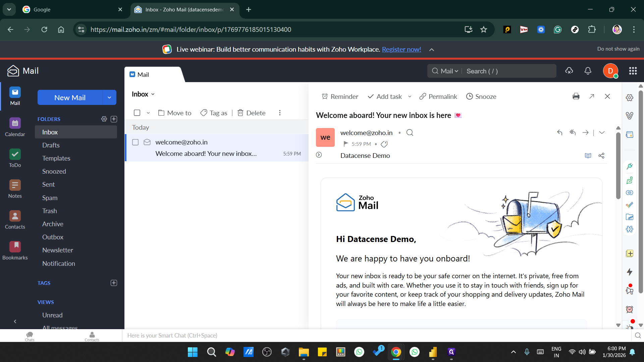Flag the welcome email
This screenshot has width=644, height=362.
pyautogui.click(x=346, y=144)
